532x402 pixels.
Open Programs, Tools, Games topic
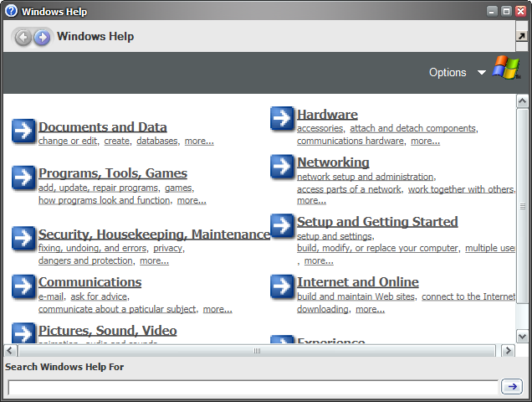click(112, 173)
